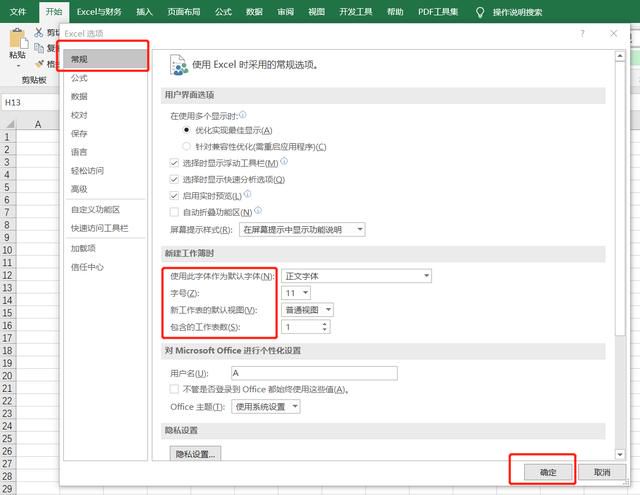Toggle 选择时显示浮动工具栏 checkbox
The height and width of the screenshot is (495, 640).
pyautogui.click(x=174, y=163)
